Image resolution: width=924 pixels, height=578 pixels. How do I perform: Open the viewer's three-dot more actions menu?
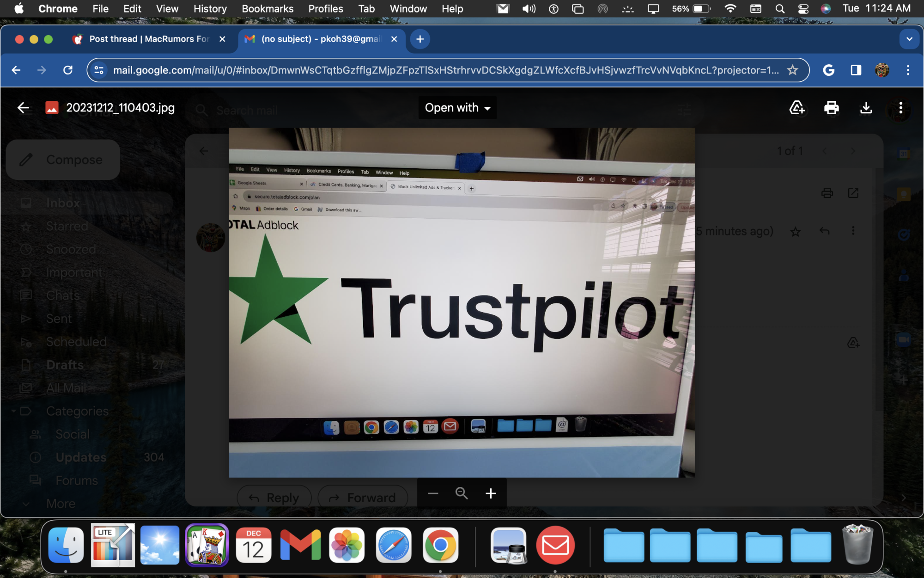point(900,108)
